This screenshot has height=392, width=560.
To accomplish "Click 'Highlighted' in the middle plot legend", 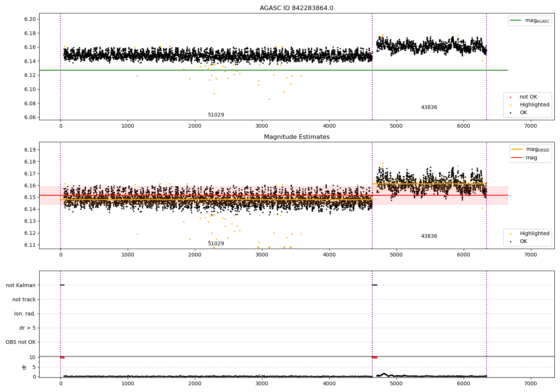I will (x=534, y=234).
